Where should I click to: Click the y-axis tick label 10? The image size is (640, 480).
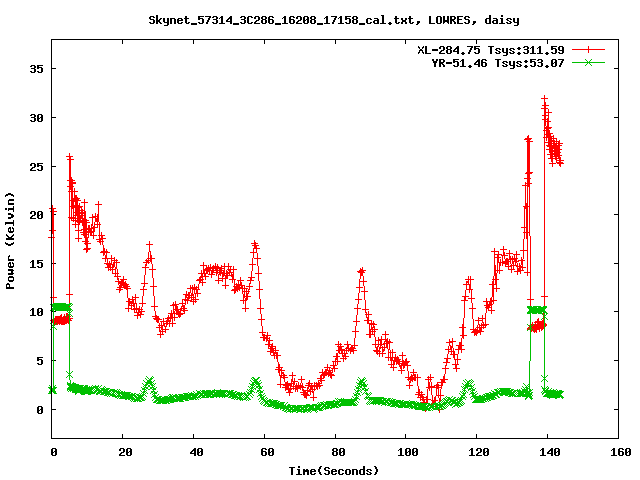(36, 312)
